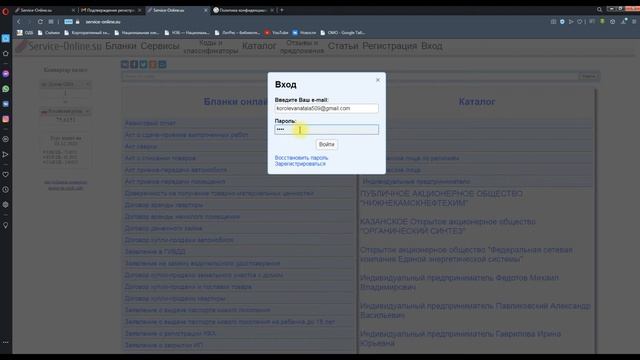Click the address bar URL service-online.su

[x=103, y=22]
